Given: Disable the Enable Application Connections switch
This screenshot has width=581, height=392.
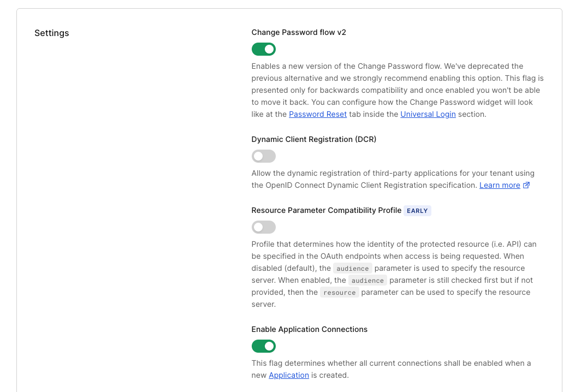Looking at the screenshot, I should 263,346.
